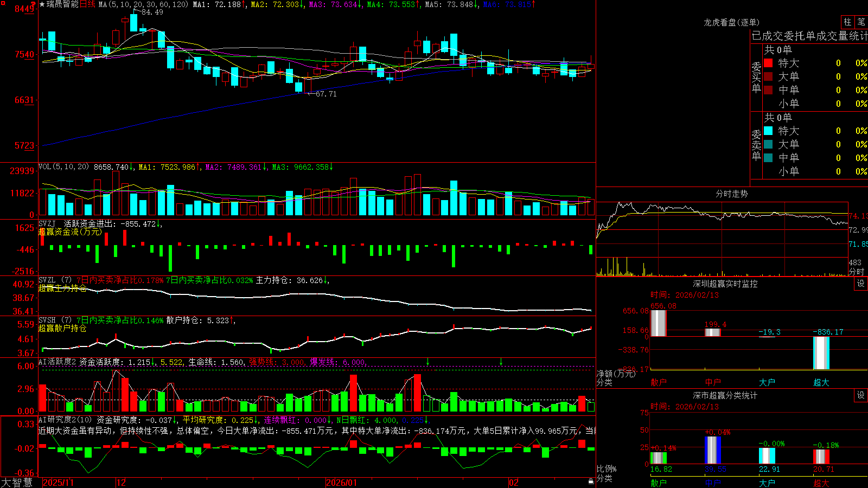Viewport: 868px width, 488px height.
Task: Open the VOL(5,10,20) indicator label
Action: pos(63,167)
